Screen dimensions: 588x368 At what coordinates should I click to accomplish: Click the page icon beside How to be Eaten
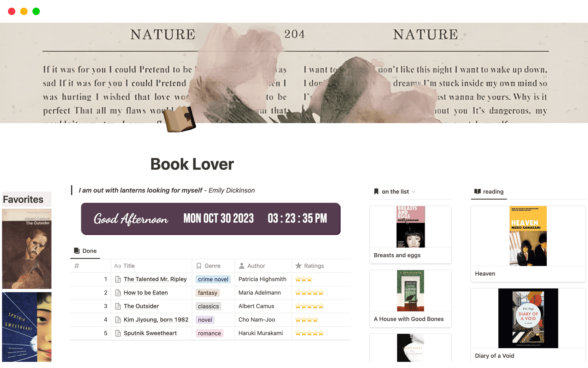(118, 293)
